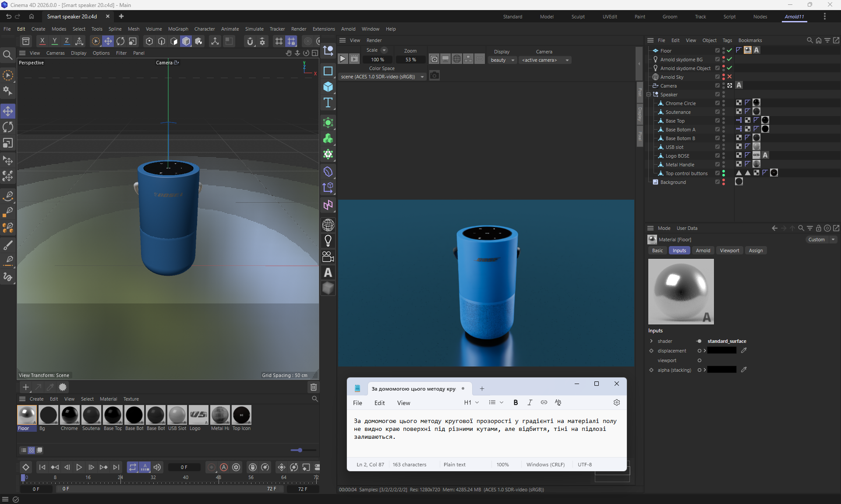Image resolution: width=841 pixels, height=504 pixels.
Task: Switch to the Arnold material tab
Action: [703, 250]
